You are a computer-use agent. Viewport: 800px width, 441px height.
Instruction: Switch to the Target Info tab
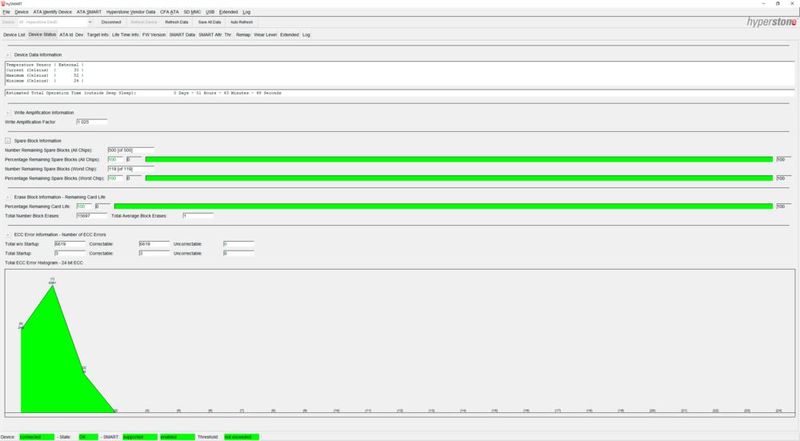click(x=97, y=35)
